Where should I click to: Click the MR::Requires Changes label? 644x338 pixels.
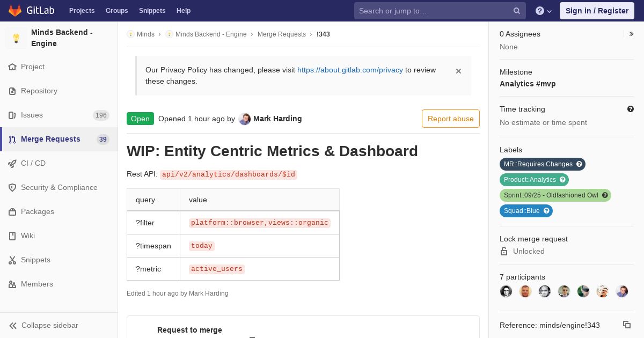pyautogui.click(x=543, y=164)
